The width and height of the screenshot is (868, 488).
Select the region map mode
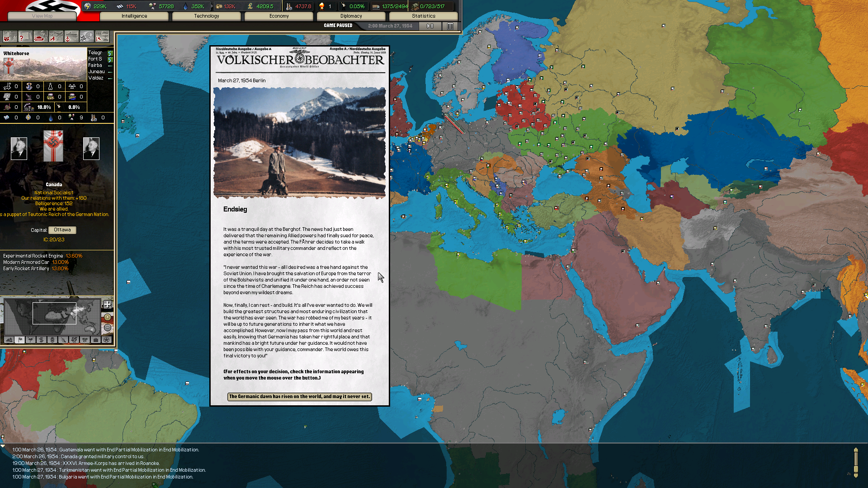pyautogui.click(x=74, y=340)
